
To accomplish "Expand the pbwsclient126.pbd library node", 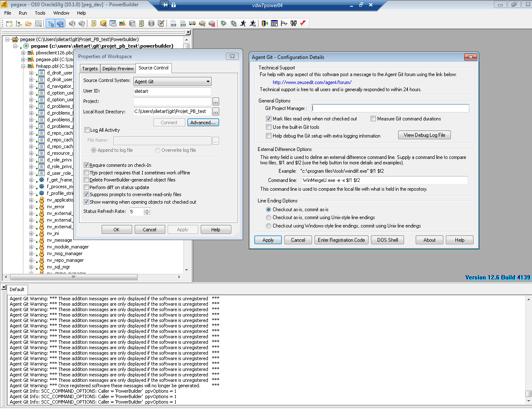I will [x=23, y=53].
